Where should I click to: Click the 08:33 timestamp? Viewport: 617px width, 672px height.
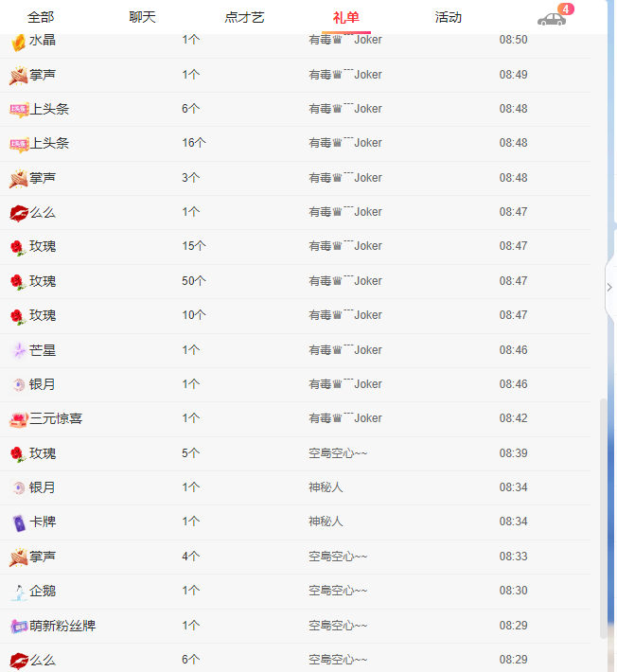(x=513, y=557)
